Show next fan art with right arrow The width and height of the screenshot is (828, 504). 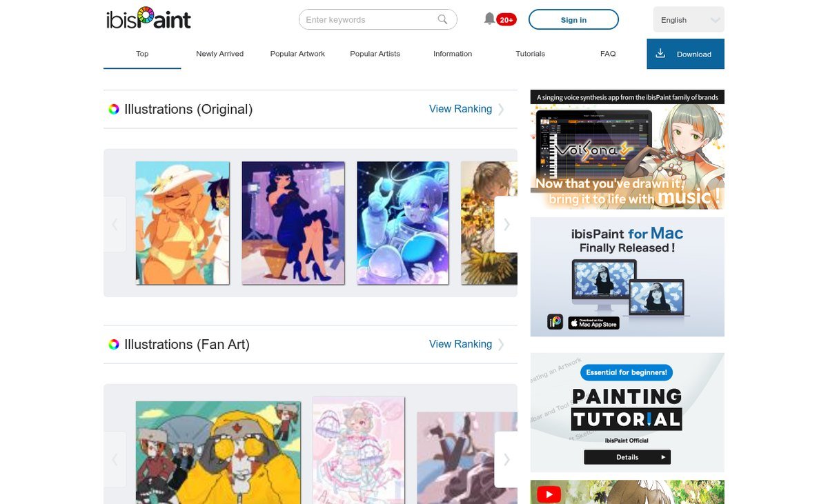506,459
